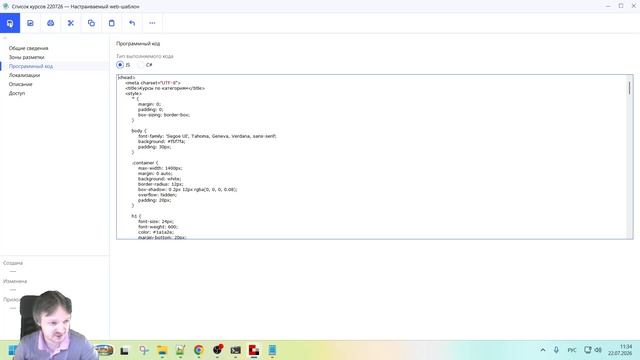This screenshot has width=640, height=360.
Task: Open the Общие сведения section
Action: tap(29, 48)
